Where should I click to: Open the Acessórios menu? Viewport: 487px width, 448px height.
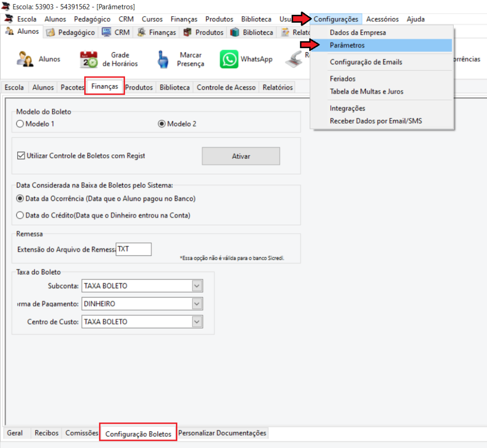point(382,19)
